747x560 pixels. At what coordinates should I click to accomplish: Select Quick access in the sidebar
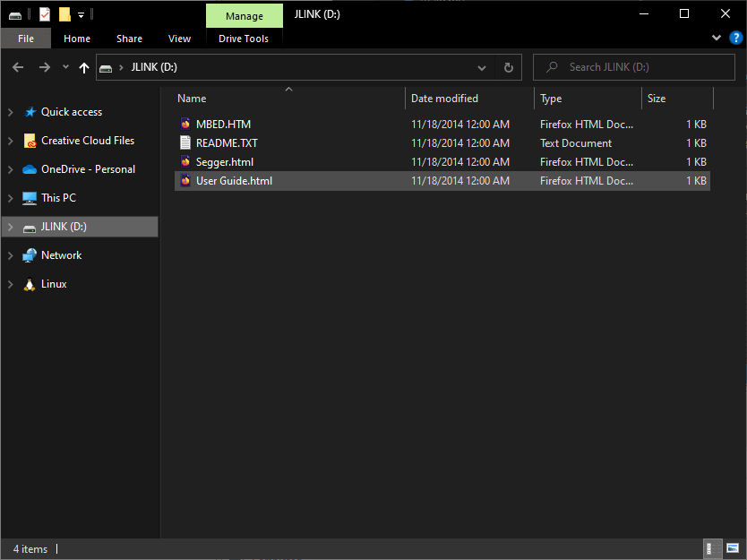pos(72,112)
